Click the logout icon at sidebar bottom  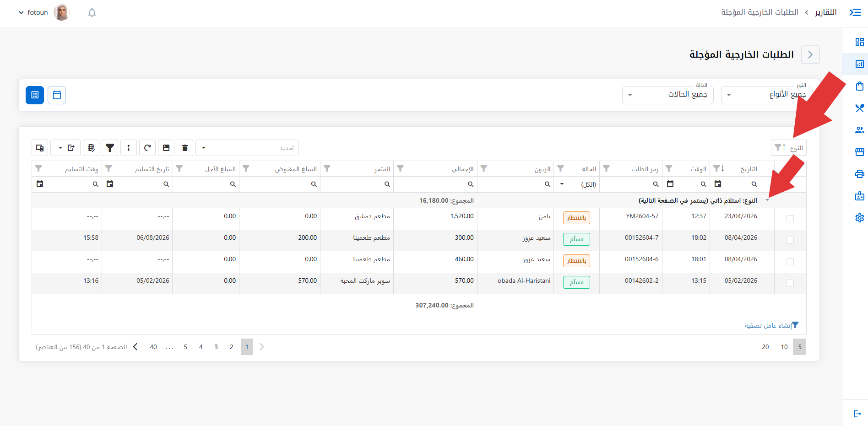(x=857, y=414)
